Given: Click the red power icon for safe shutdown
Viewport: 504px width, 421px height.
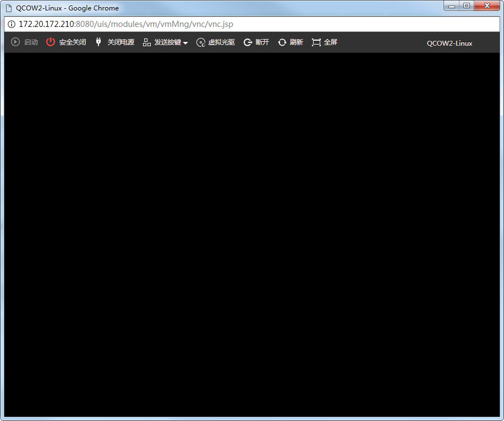Looking at the screenshot, I should tap(51, 42).
